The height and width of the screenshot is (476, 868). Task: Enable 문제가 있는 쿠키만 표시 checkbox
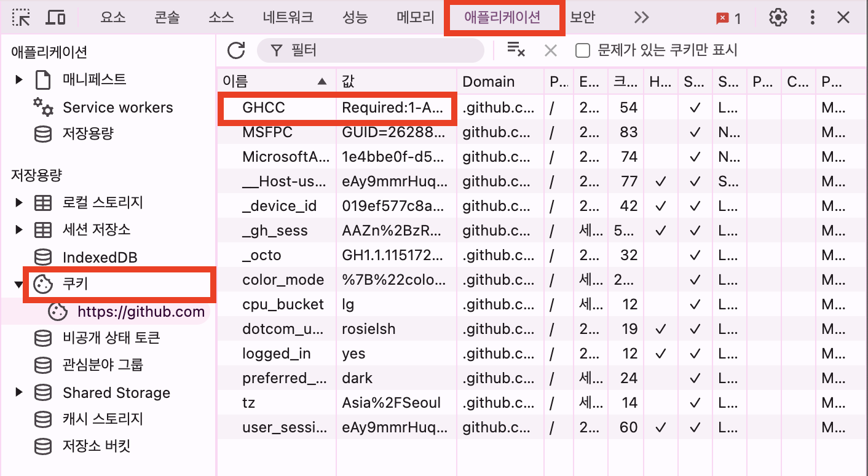tap(583, 50)
